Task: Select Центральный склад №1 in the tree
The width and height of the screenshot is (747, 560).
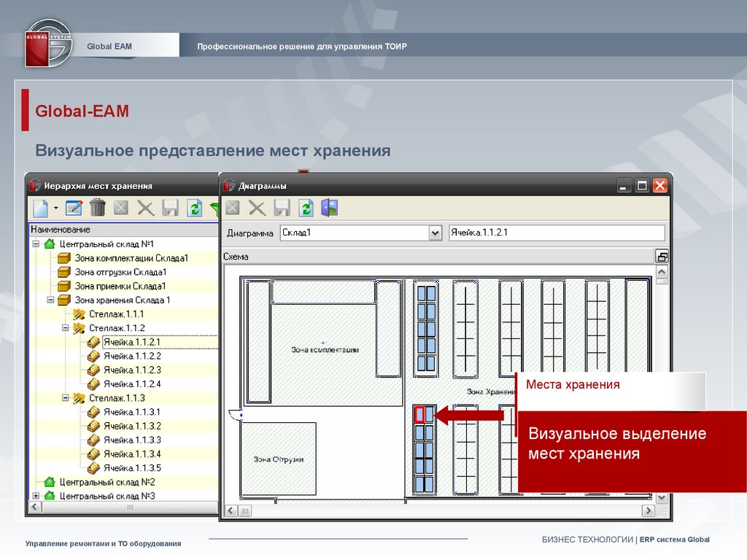Action: coord(107,244)
